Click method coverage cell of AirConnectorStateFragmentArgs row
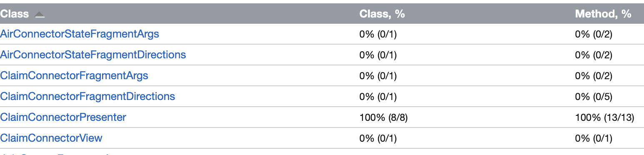This screenshot has width=644, height=155. [x=594, y=34]
